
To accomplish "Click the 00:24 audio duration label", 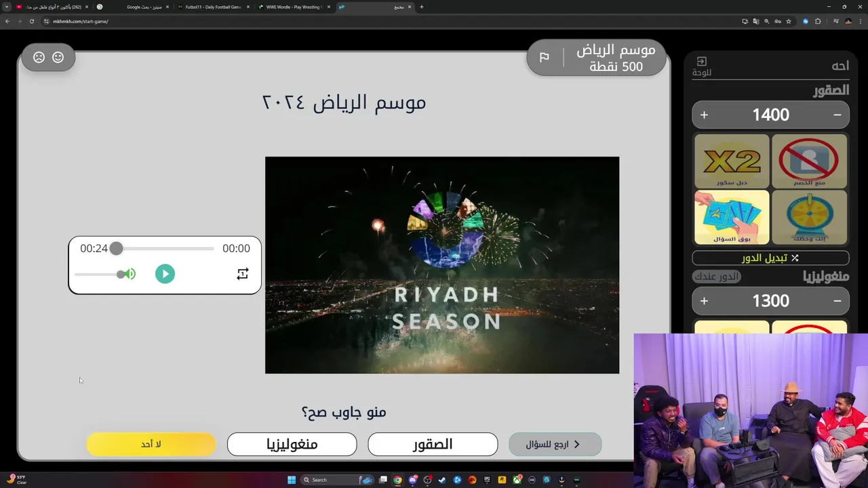I will [94, 249].
